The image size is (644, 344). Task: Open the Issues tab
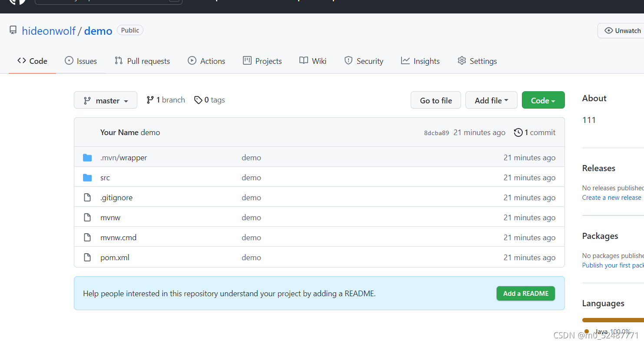point(81,61)
